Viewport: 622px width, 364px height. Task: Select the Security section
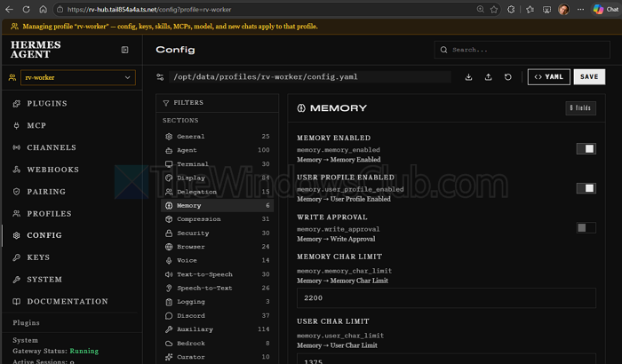click(218, 233)
